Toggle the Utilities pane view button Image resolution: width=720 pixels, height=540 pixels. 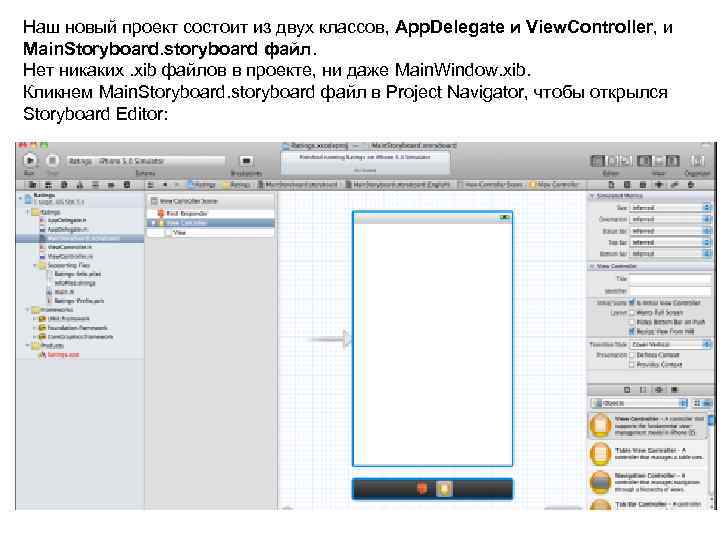click(673, 161)
